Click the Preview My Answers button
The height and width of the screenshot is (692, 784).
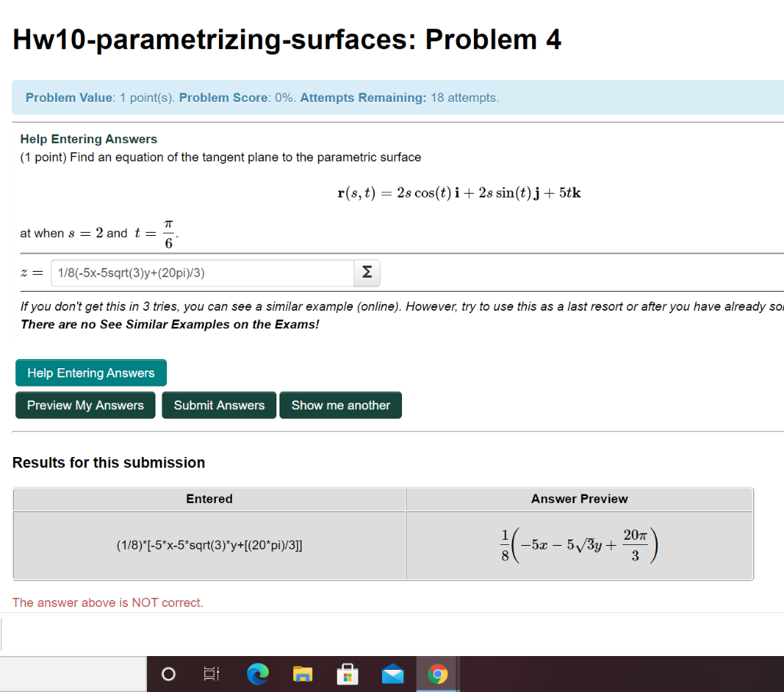[x=85, y=405]
